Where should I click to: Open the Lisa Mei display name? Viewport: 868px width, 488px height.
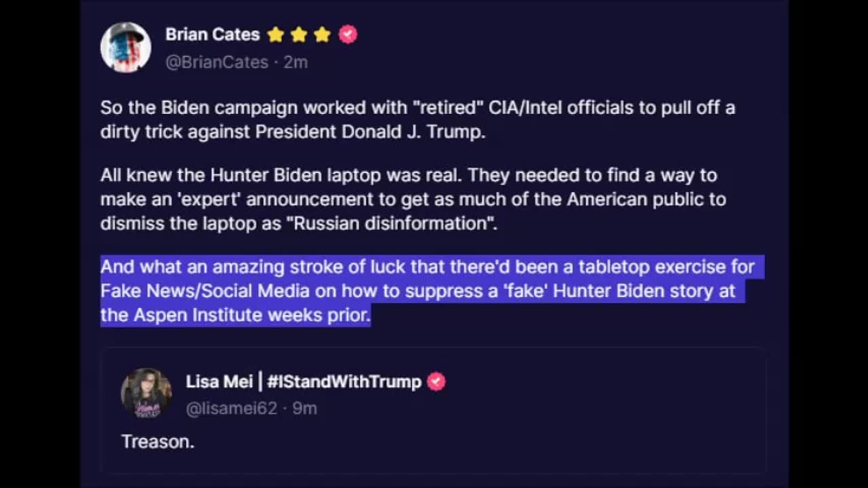point(219,382)
